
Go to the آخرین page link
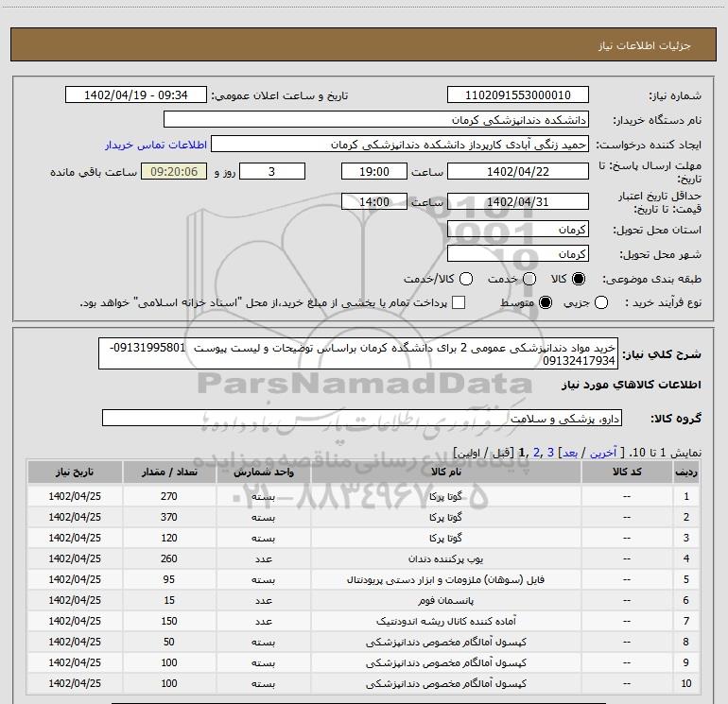(603, 453)
